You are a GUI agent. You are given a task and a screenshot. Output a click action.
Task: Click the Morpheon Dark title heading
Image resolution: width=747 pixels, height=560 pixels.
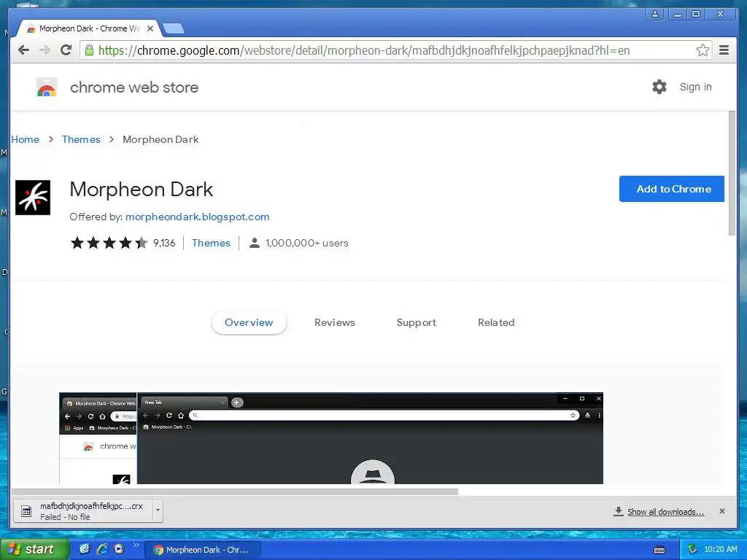(141, 190)
